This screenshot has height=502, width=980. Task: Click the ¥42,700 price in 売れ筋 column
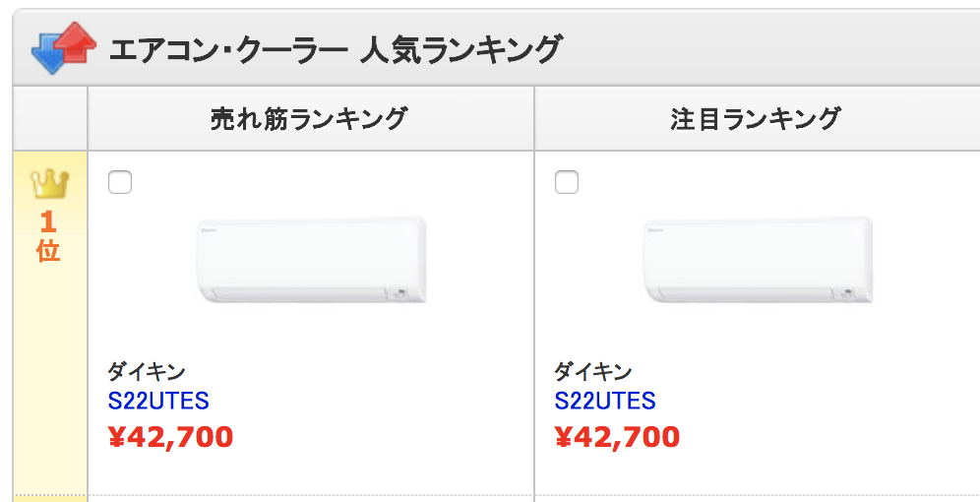(170, 437)
